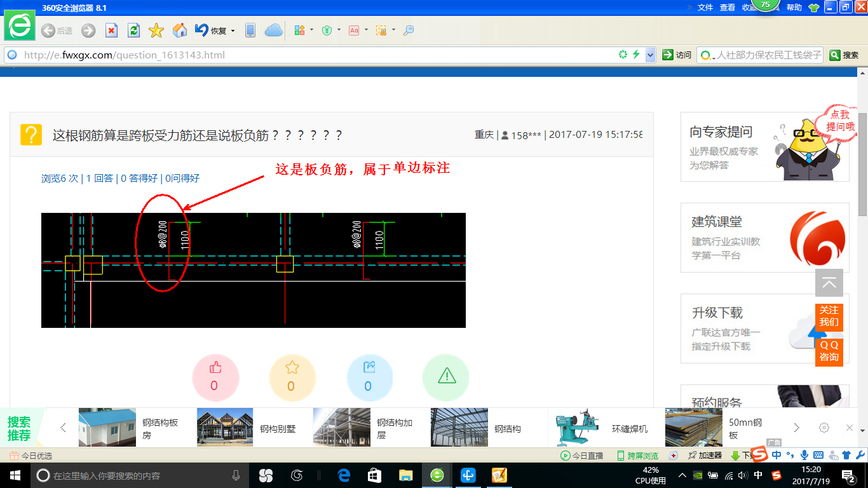
Task: Open the 查看 menu
Action: pos(728,8)
